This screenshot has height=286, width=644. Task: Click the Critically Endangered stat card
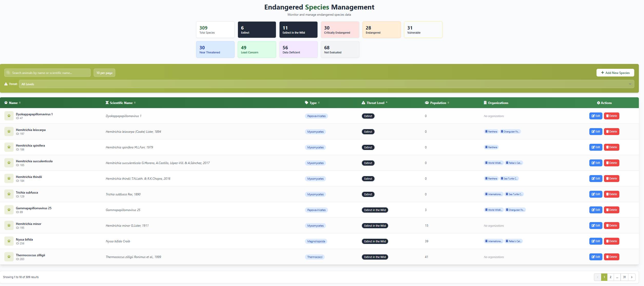pyautogui.click(x=340, y=30)
